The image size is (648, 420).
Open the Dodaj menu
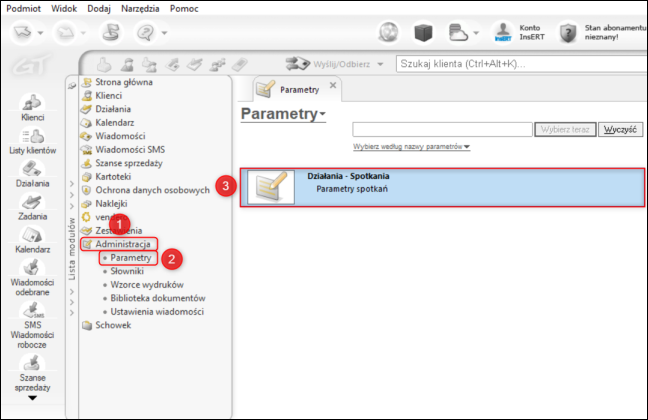99,9
